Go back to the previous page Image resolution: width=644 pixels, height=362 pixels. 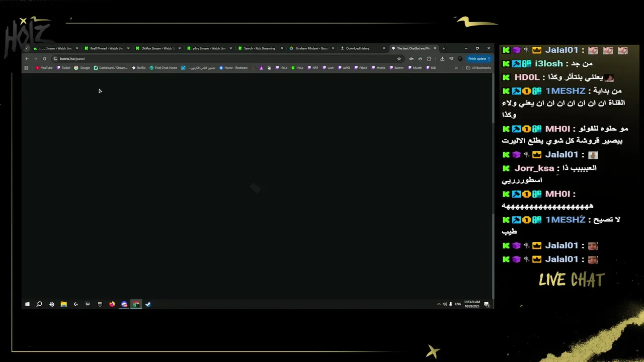pos(27,59)
